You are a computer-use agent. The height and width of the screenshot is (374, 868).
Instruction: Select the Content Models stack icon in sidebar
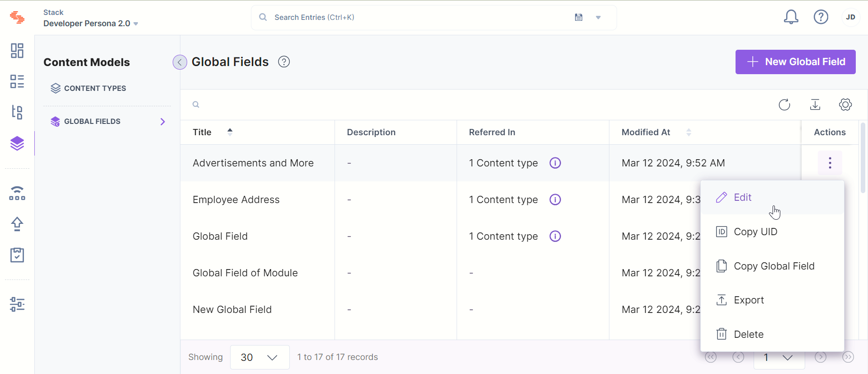17,144
